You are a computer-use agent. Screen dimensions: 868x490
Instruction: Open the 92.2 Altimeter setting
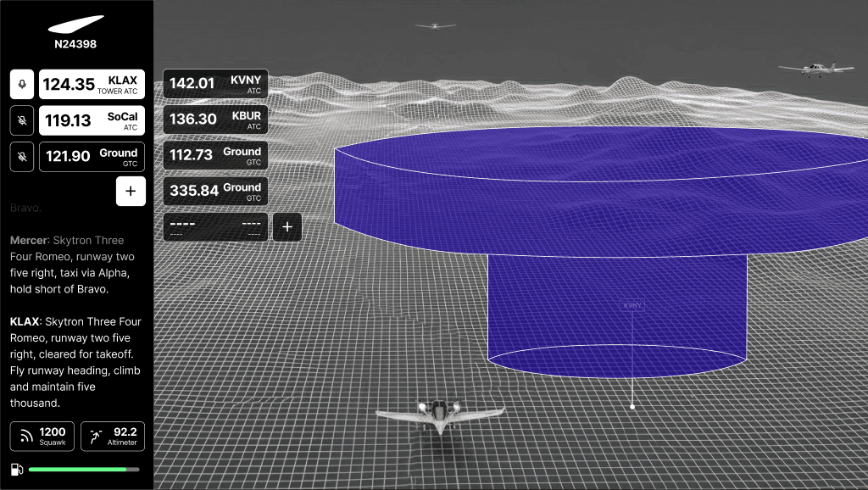click(113, 437)
